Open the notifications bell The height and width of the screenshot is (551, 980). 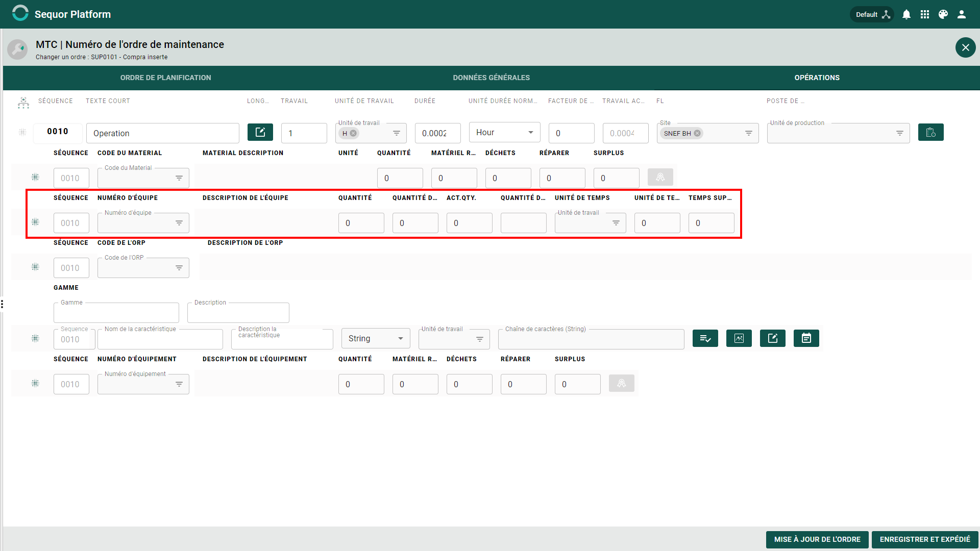[906, 14]
